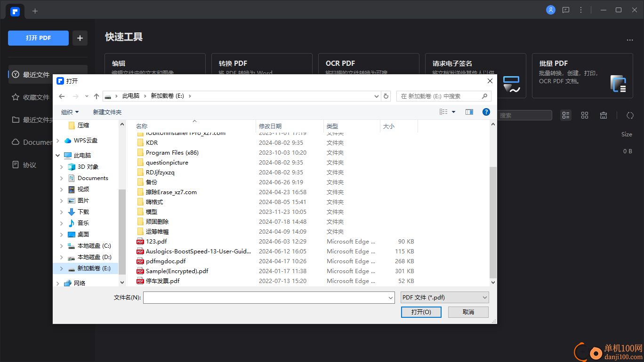
Task: Collapse the 此电脑 tree node
Action: (58, 155)
